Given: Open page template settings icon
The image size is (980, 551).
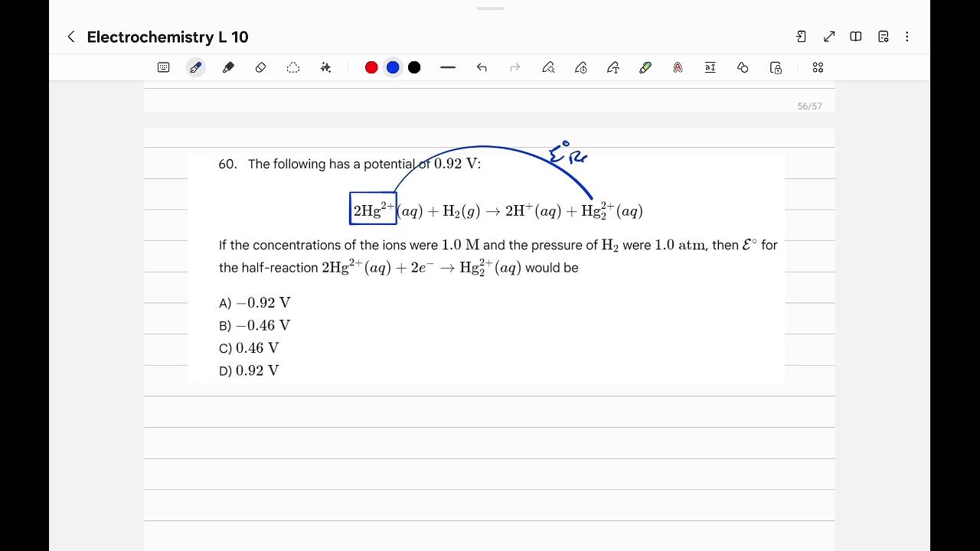Looking at the screenshot, I should [884, 37].
